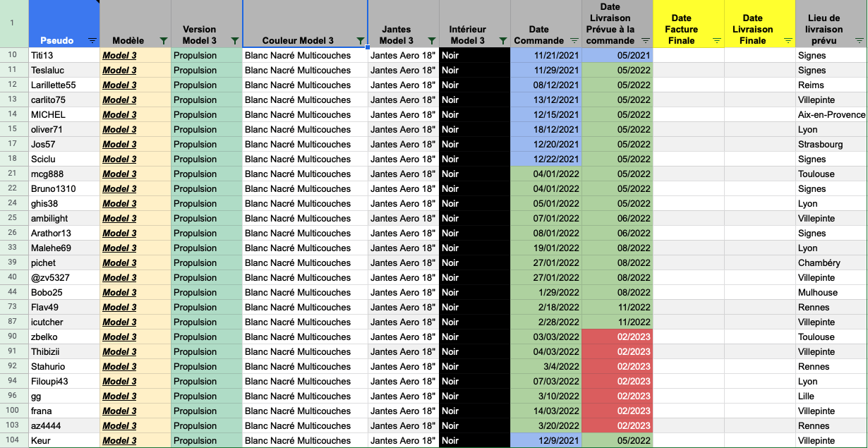Open the Version Model 3 filter

235,41
